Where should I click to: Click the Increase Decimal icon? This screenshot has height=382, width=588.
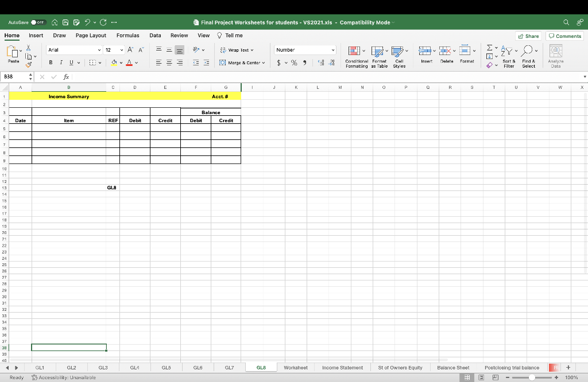click(x=321, y=63)
